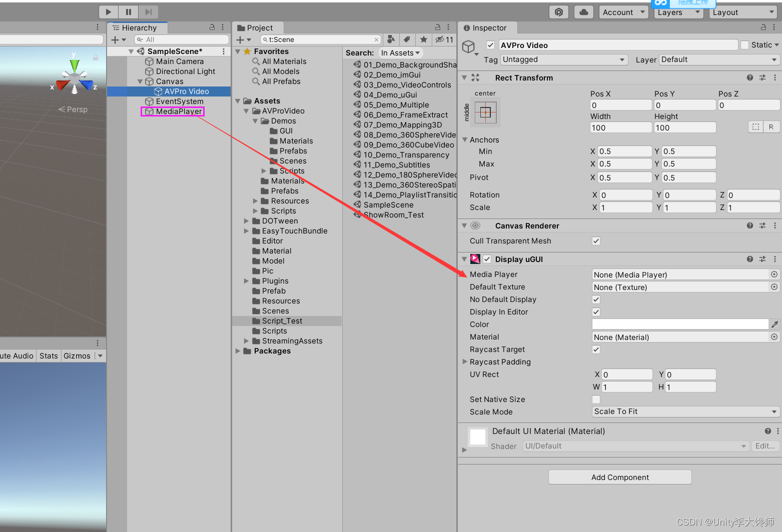Expand the DOTween folder
The image size is (782, 532).
[x=246, y=221]
